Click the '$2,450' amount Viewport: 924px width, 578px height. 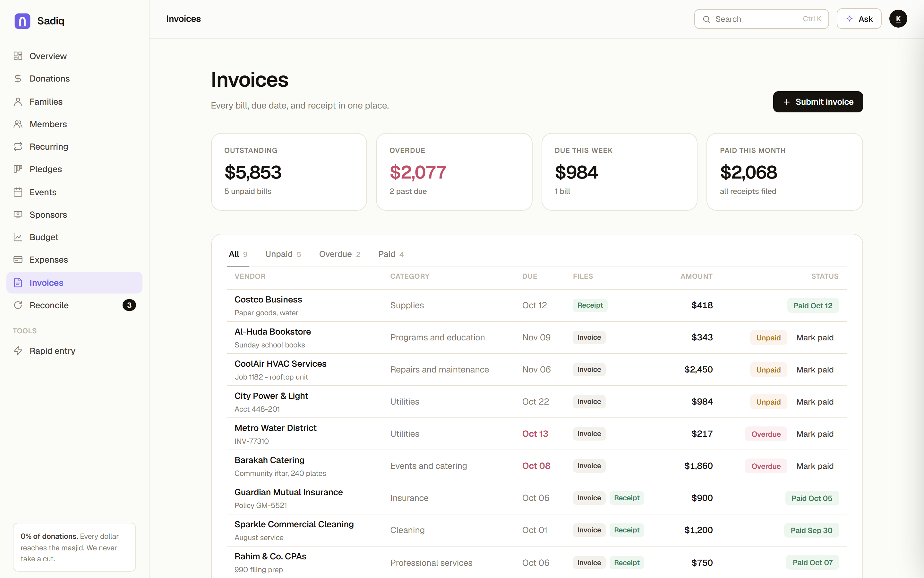(698, 370)
